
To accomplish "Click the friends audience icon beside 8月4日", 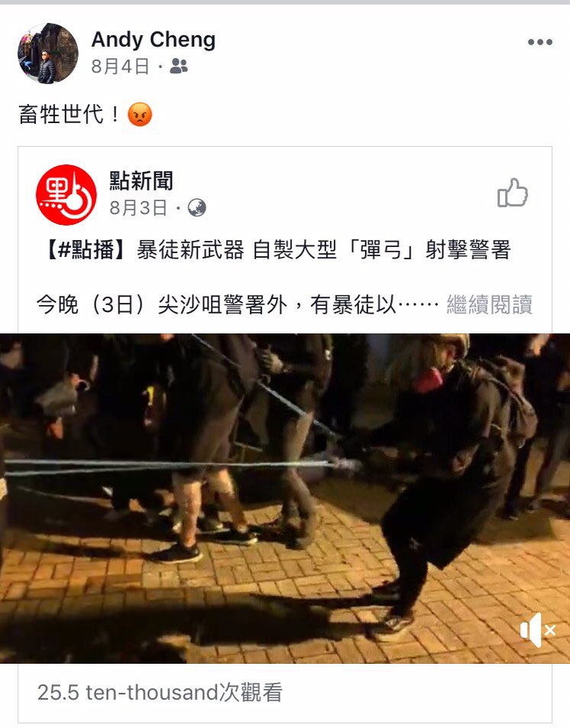I will point(179,67).
